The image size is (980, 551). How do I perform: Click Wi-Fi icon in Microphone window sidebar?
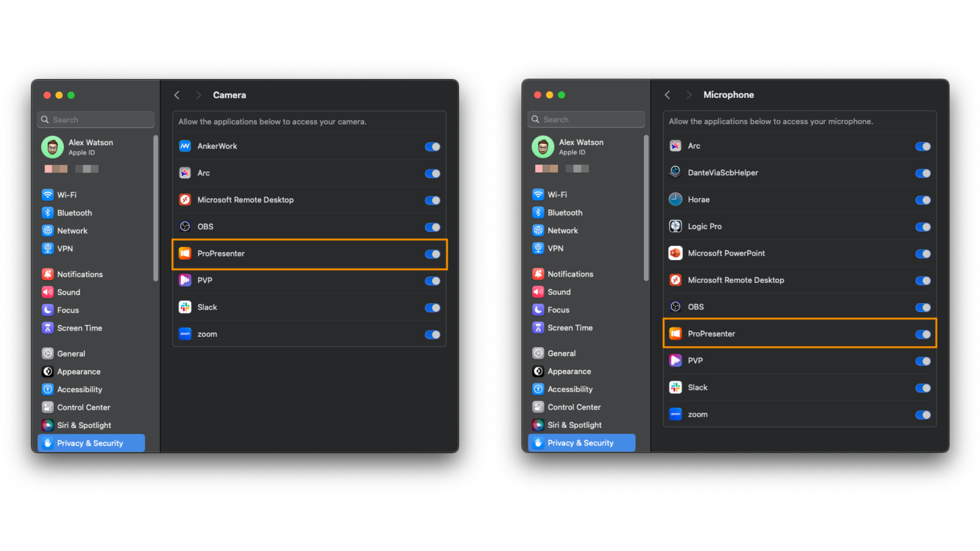(x=538, y=194)
